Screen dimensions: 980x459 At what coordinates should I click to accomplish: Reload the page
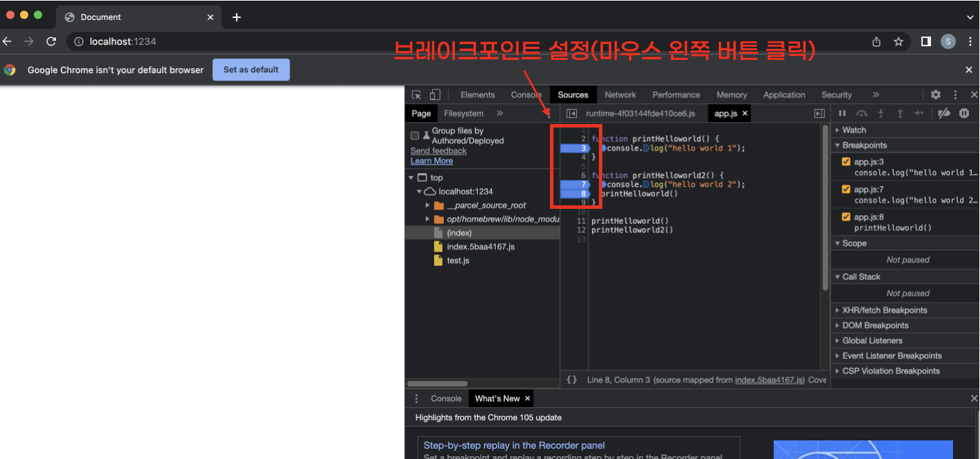(x=51, y=41)
